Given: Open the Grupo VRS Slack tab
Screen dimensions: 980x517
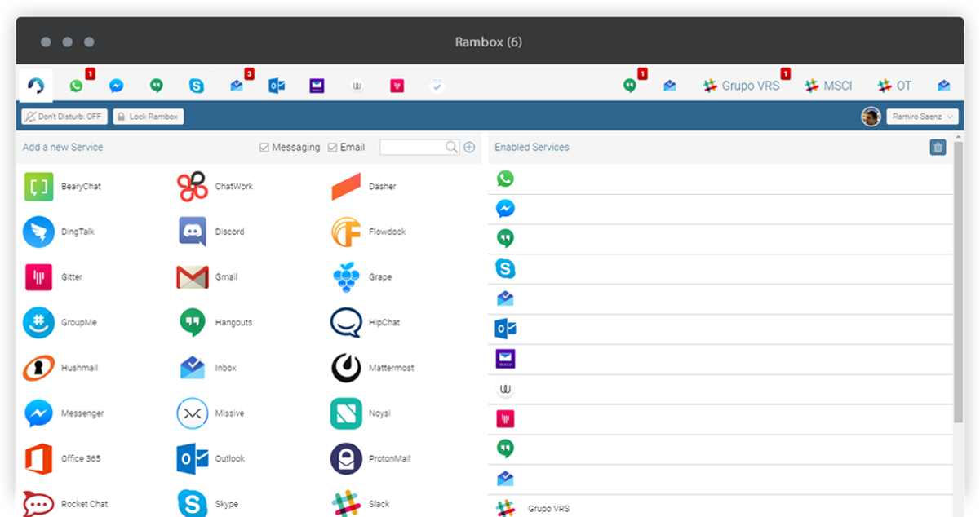Looking at the screenshot, I should [742, 85].
